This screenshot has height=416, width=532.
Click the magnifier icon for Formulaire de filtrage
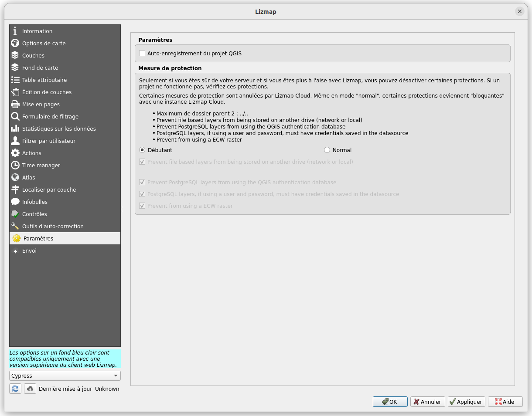[x=15, y=116]
